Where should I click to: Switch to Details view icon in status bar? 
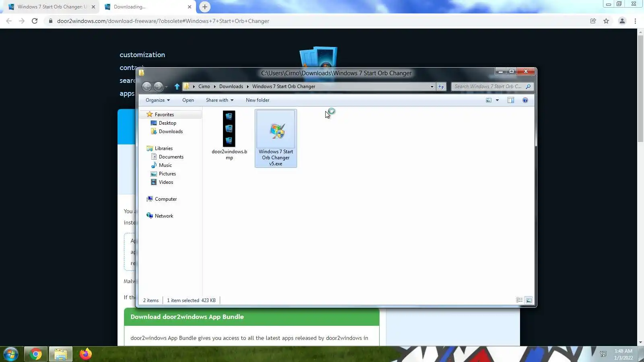[x=520, y=300]
